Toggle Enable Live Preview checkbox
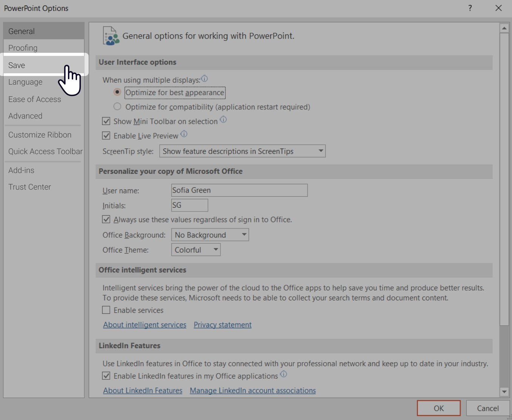The image size is (512, 420). tap(106, 136)
